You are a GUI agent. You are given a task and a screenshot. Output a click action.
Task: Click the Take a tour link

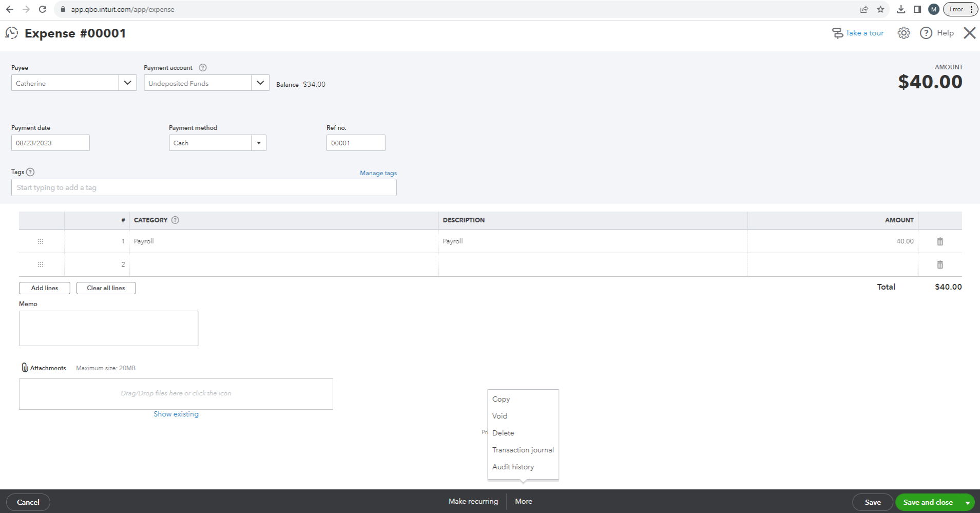point(858,33)
